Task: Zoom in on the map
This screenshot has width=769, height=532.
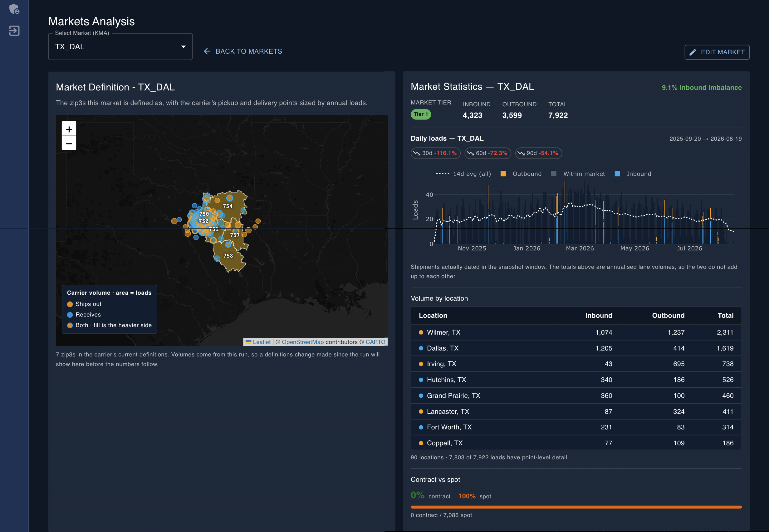Action: (69, 129)
